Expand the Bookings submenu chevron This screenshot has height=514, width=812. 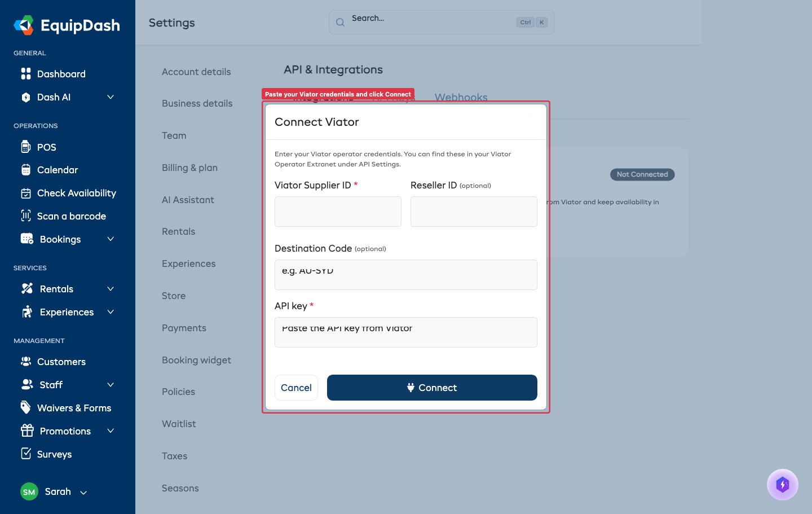[x=111, y=239]
